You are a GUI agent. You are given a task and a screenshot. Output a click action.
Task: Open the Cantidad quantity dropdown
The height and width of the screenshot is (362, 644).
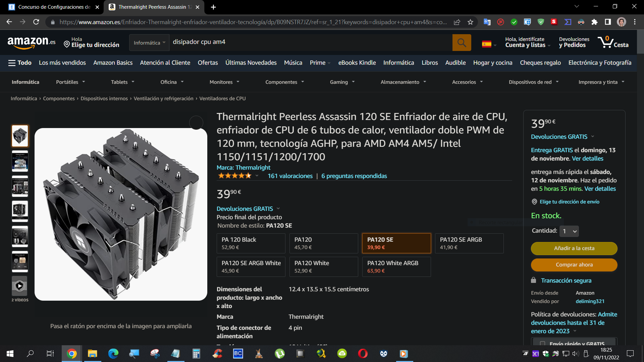[569, 231]
